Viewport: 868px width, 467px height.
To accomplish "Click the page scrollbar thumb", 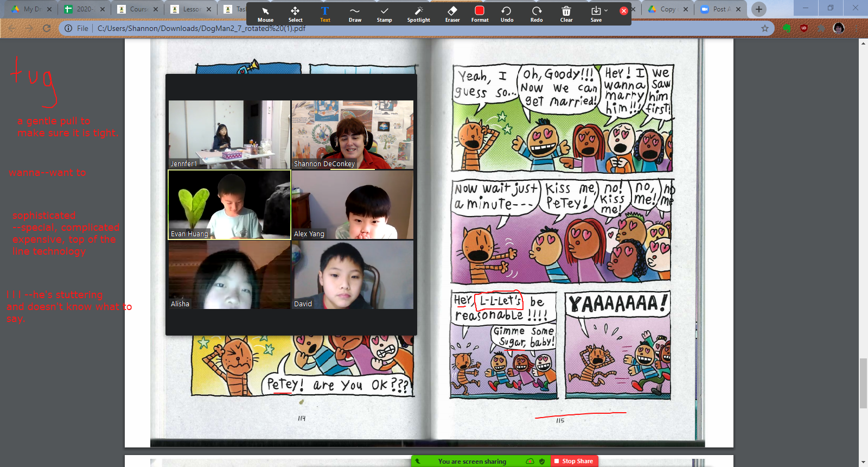I will (863, 383).
